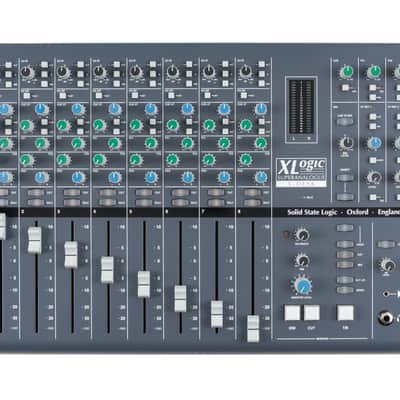Toggle channel 5 topmost white square button

coord(153,64)
